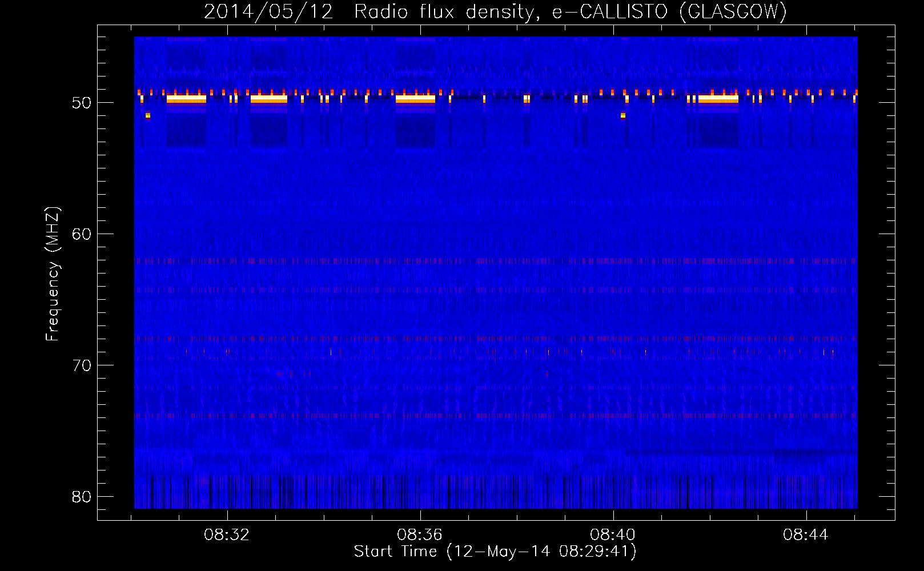Viewport: 924px width, 571px height.
Task: Click the 70 frequency tick label
Action: tap(82, 365)
